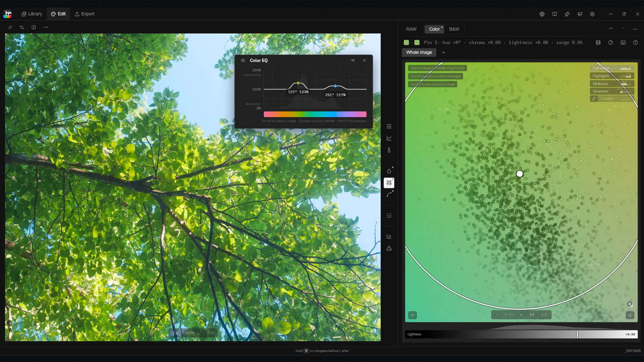
Task: Click the Lightness value +0.00
Action: [x=630, y=334]
